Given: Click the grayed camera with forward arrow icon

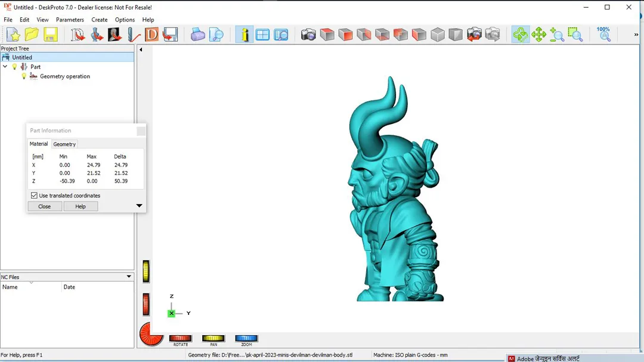Looking at the screenshot, I should tap(493, 35).
